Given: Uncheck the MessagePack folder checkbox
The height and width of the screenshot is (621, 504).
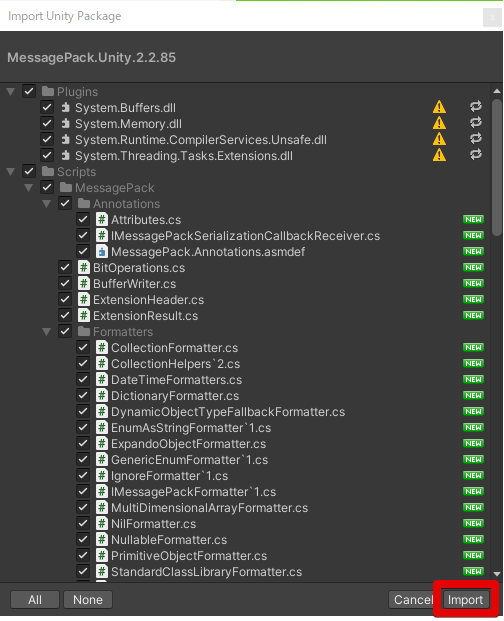Looking at the screenshot, I should tap(47, 187).
